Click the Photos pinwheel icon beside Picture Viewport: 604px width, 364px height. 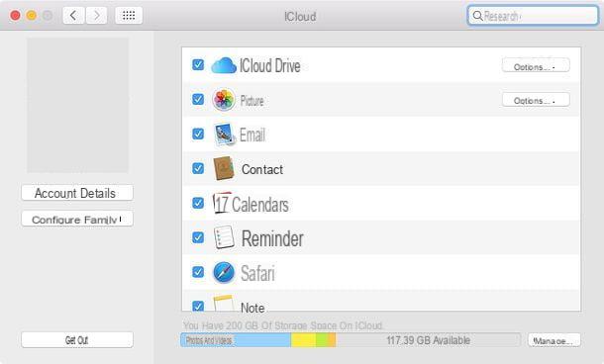tap(224, 100)
